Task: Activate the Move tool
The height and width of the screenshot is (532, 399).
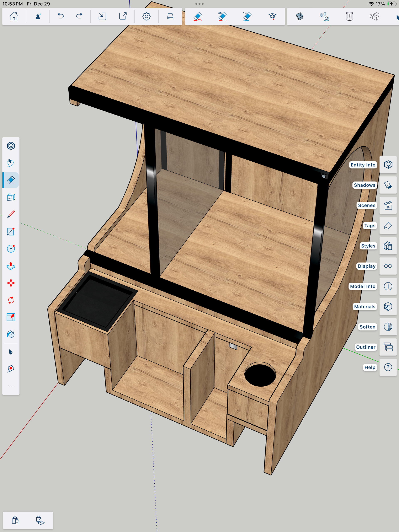Action: click(11, 283)
